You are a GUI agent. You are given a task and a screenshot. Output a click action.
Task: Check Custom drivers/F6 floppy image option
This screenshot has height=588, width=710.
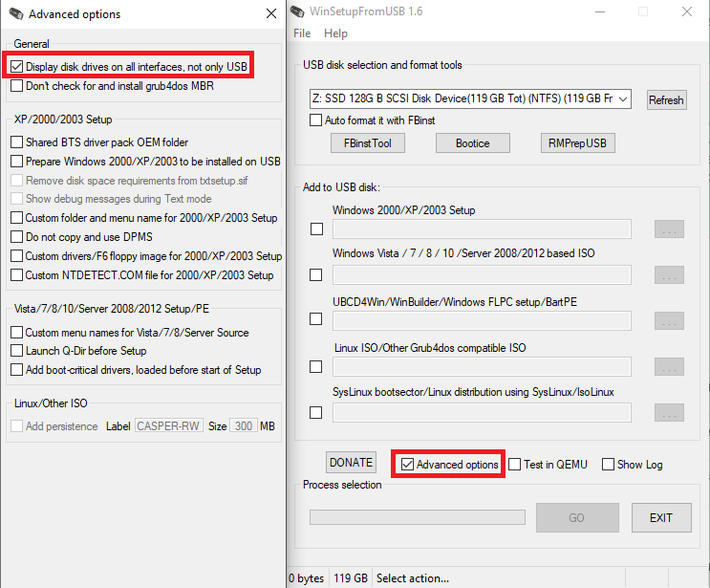[17, 256]
